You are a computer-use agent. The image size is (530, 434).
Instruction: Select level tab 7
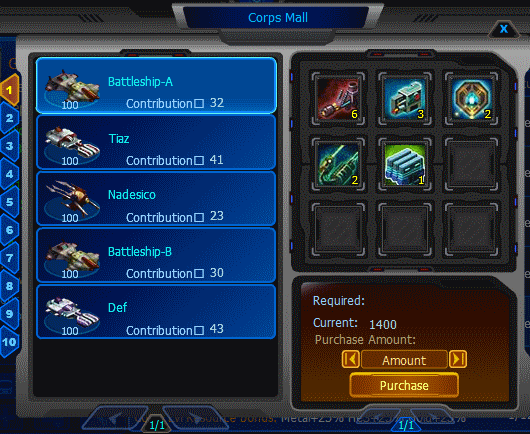pos(9,258)
